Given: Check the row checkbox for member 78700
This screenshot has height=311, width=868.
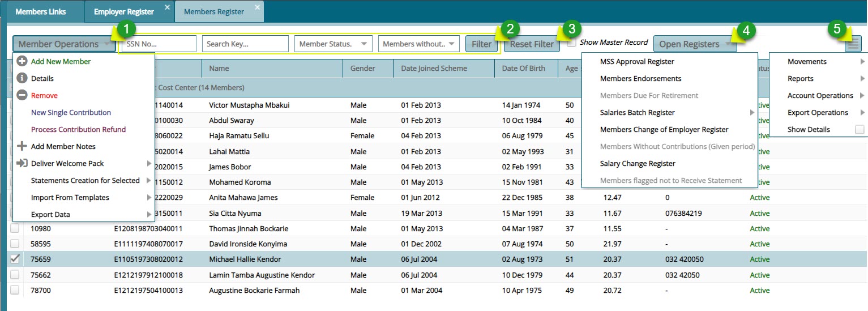Looking at the screenshot, I should [15, 290].
